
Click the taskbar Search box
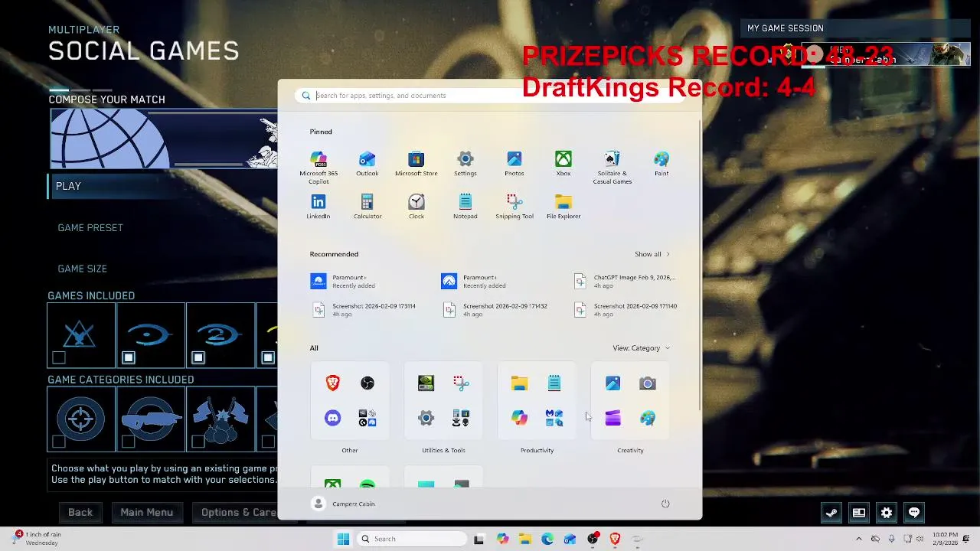(x=412, y=539)
